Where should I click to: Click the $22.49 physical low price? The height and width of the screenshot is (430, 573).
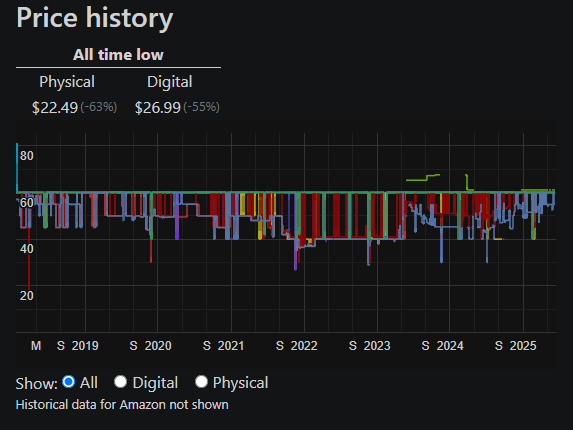coord(55,108)
